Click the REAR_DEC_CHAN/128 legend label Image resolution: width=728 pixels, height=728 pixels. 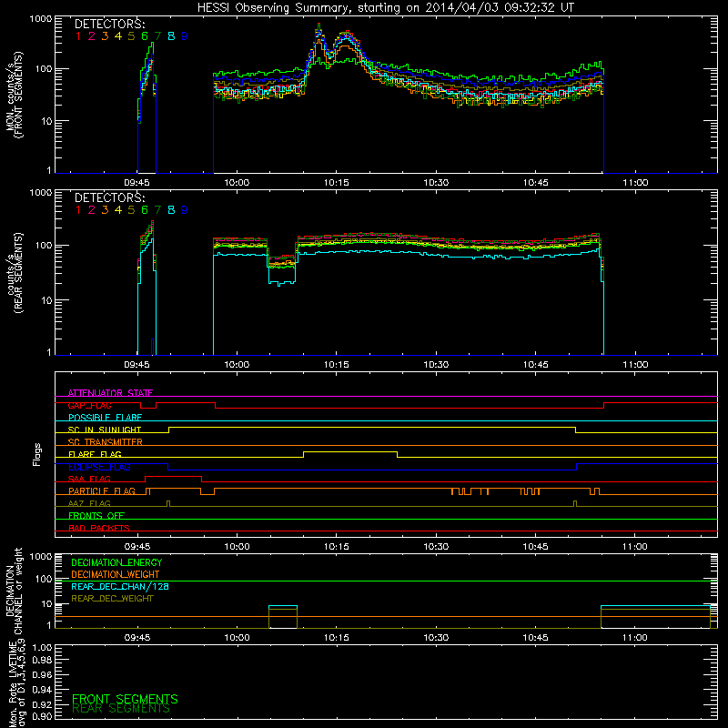click(120, 586)
